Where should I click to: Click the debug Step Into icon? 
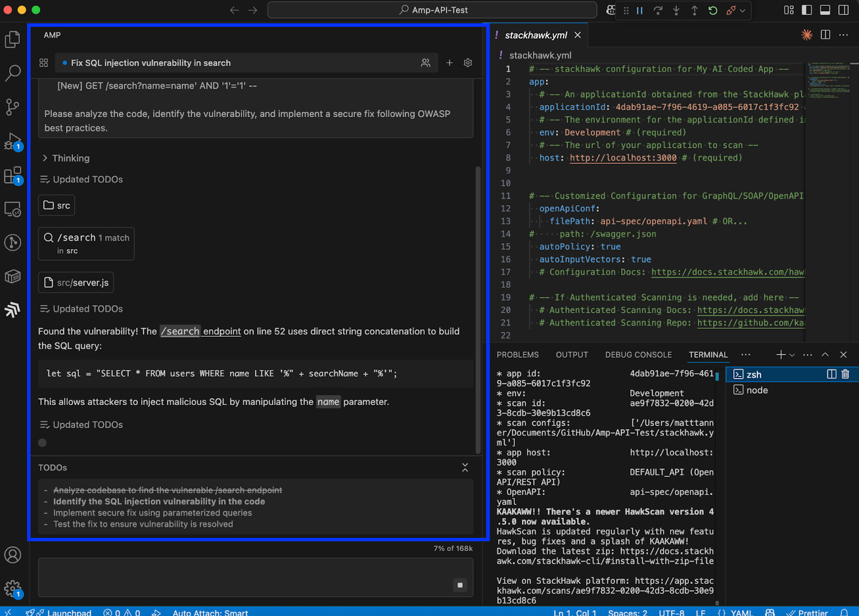[x=676, y=10]
